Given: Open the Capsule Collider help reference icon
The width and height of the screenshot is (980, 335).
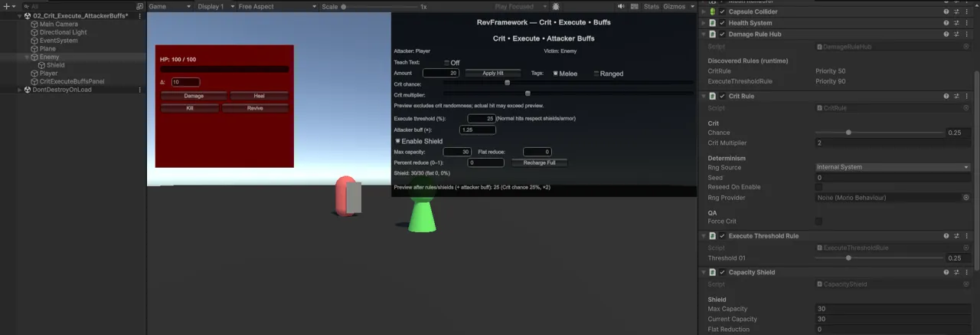Looking at the screenshot, I should click(946, 11).
